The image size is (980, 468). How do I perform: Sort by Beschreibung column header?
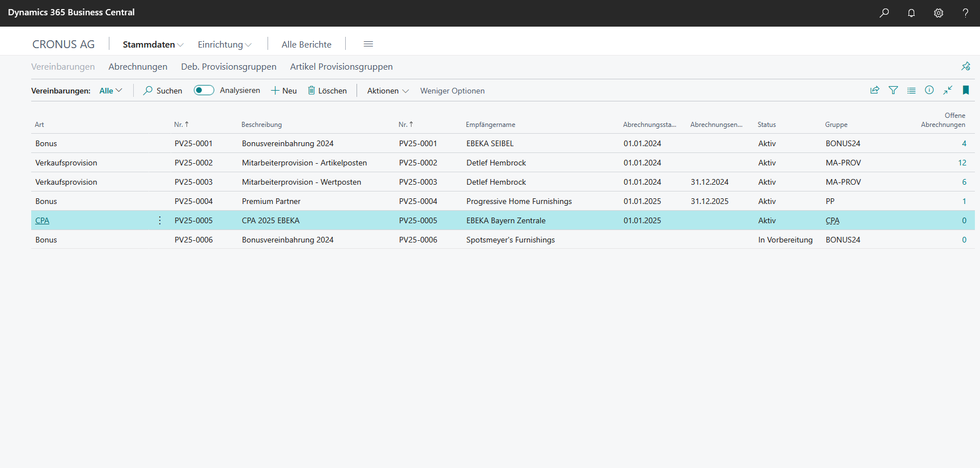[261, 125]
